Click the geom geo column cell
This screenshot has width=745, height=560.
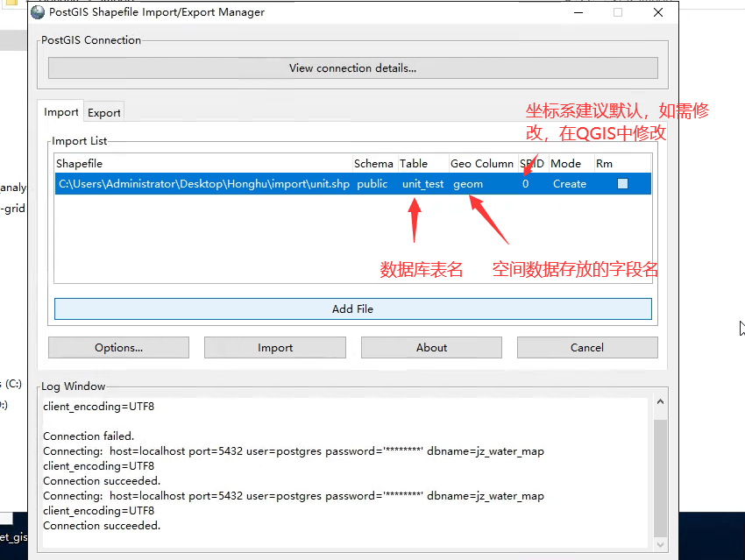468,184
